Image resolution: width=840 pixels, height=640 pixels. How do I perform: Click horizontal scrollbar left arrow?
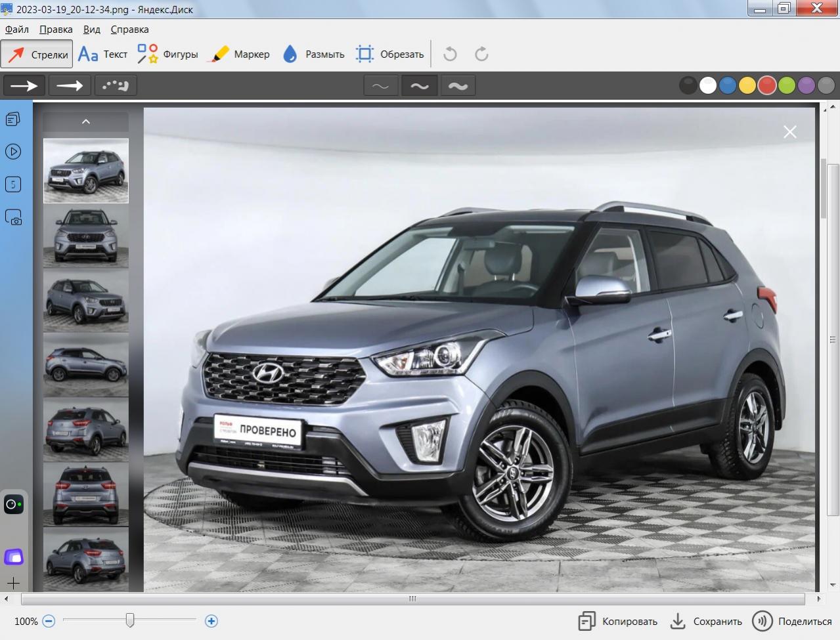pyautogui.click(x=7, y=599)
